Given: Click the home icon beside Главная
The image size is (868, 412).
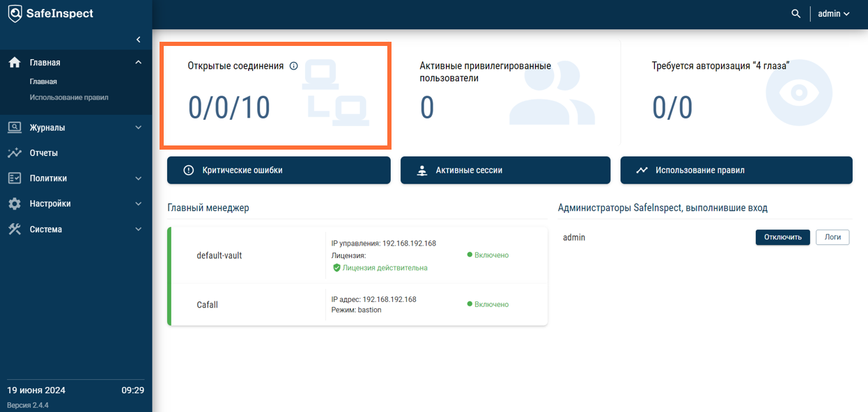Looking at the screenshot, I should coord(15,63).
